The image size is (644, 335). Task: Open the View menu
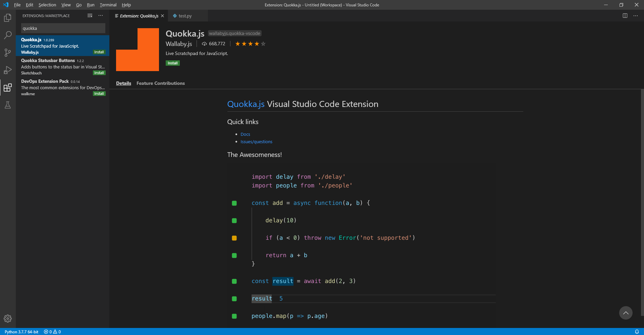pyautogui.click(x=66, y=5)
